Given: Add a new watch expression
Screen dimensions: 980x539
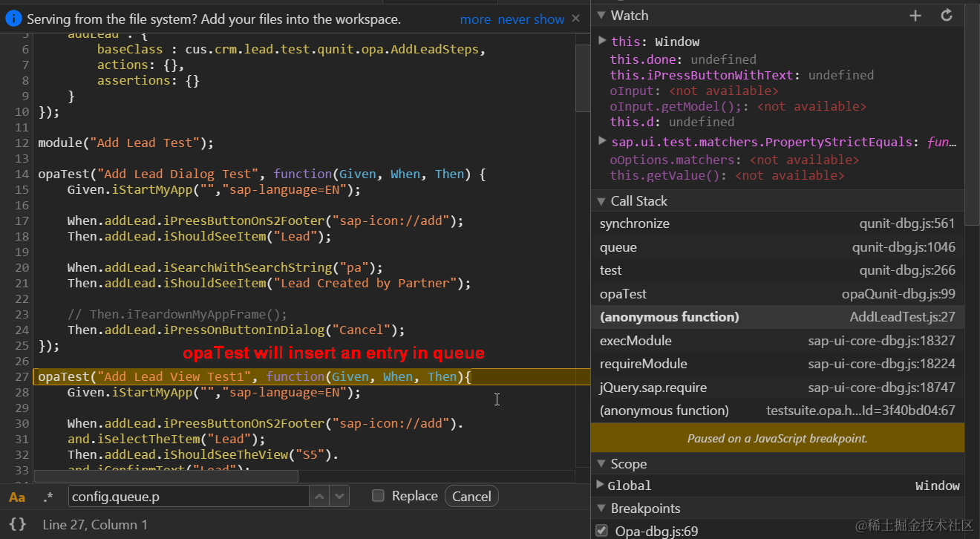Looking at the screenshot, I should point(915,15).
